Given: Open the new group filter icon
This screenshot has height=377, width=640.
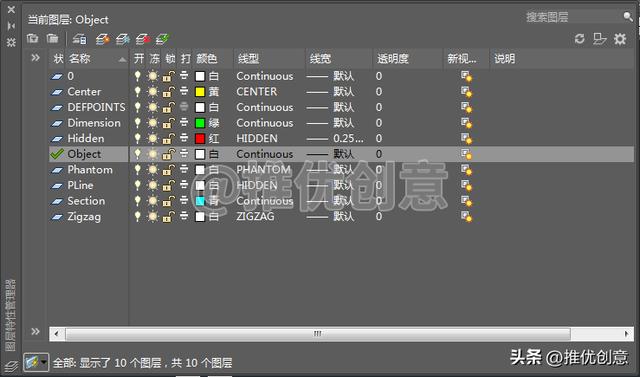Looking at the screenshot, I should tap(52, 38).
